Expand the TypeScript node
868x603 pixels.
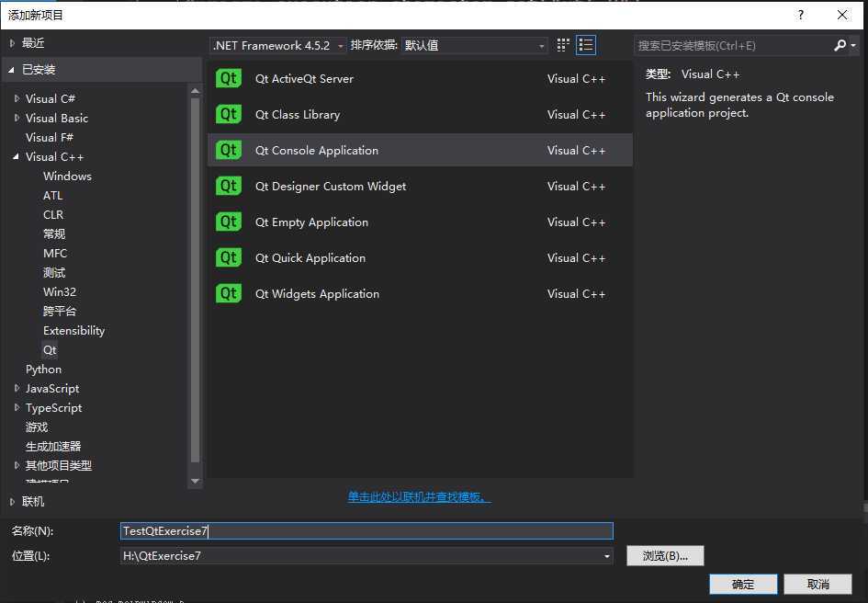click(17, 407)
